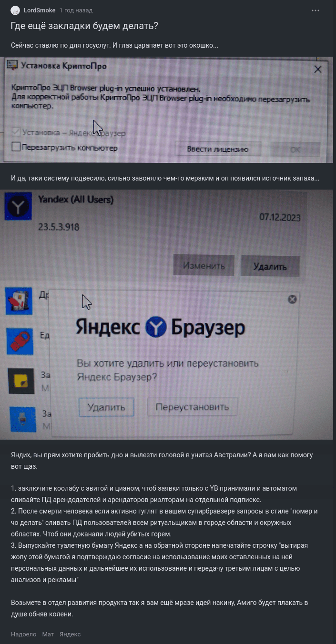This screenshot has width=336, height=644.
Task: Click the app icon beside the 'Др' row
Action: (19, 301)
